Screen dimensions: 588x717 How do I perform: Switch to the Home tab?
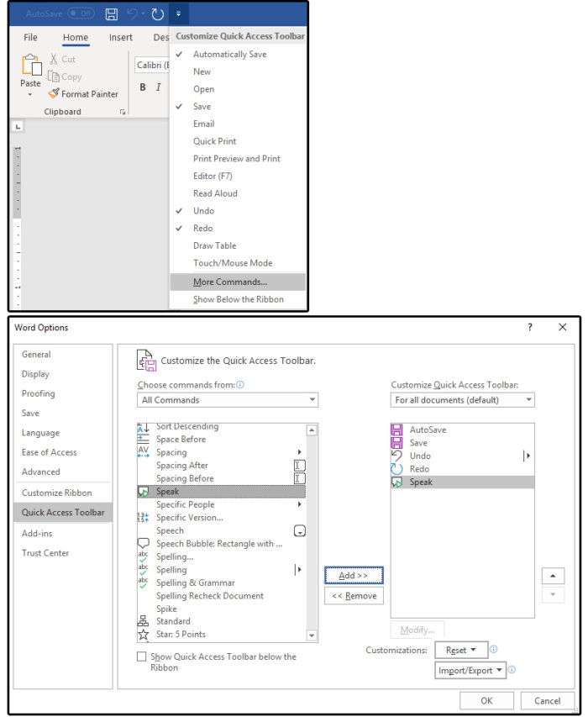click(x=76, y=38)
